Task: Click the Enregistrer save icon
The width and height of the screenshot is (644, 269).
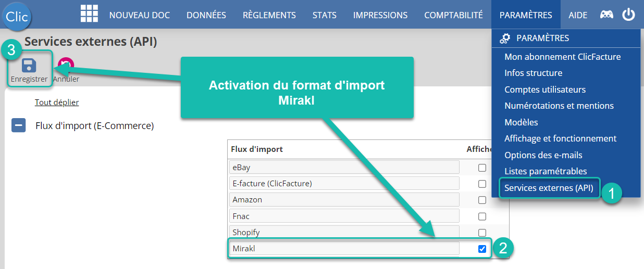Action: pos(29,65)
